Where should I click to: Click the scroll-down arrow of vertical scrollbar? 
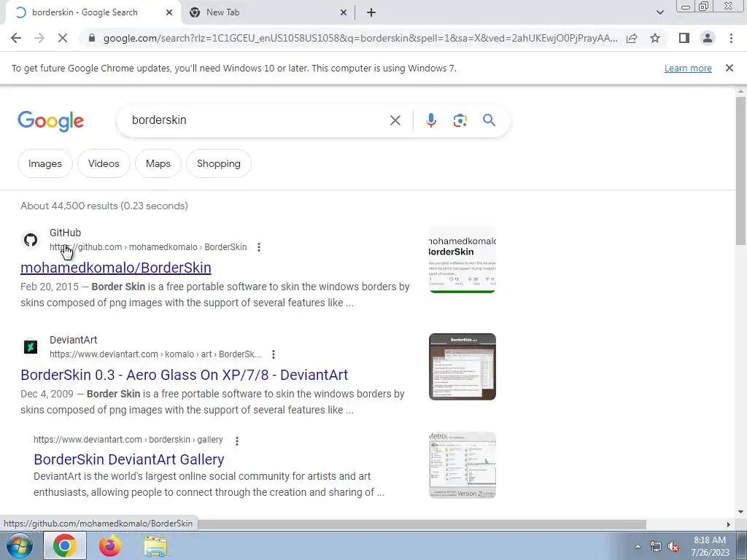[740, 513]
